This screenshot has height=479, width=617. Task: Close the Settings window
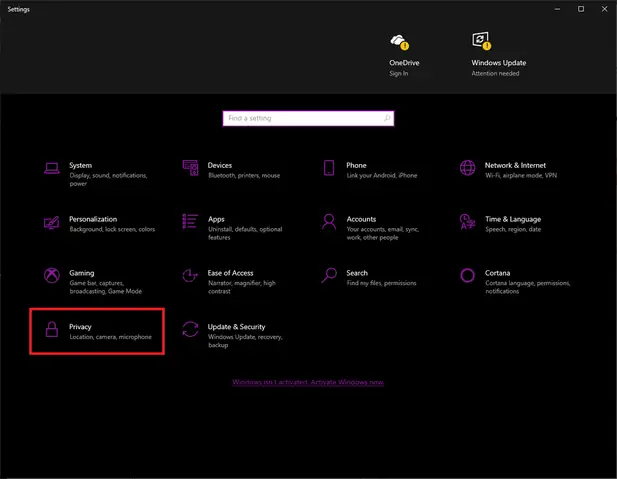(x=604, y=9)
